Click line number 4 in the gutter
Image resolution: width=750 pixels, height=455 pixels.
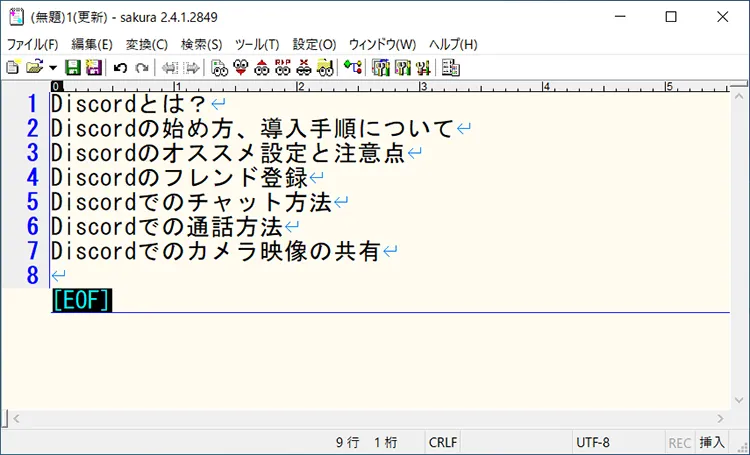tap(32, 178)
